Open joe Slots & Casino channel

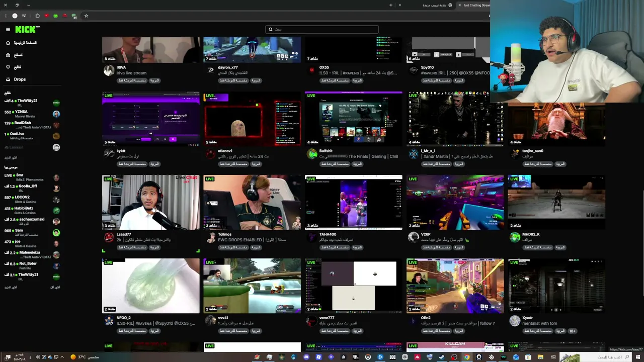pos(32,243)
